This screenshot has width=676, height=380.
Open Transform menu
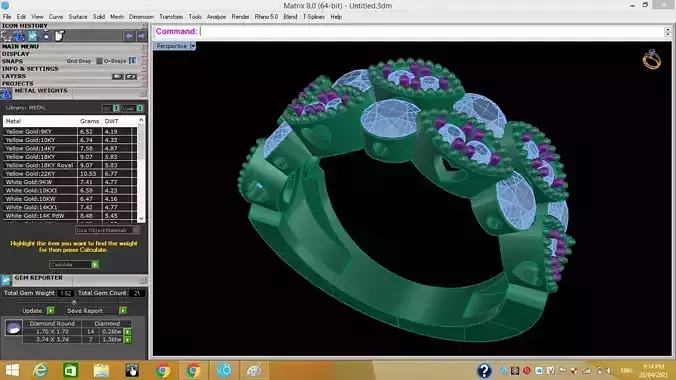(x=171, y=17)
